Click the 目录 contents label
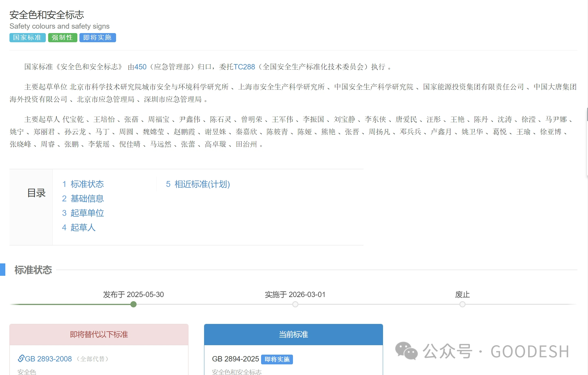588x375 pixels. click(x=36, y=193)
